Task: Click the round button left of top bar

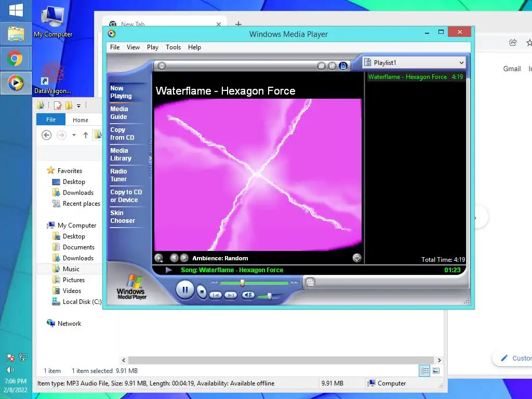Action: (162, 66)
